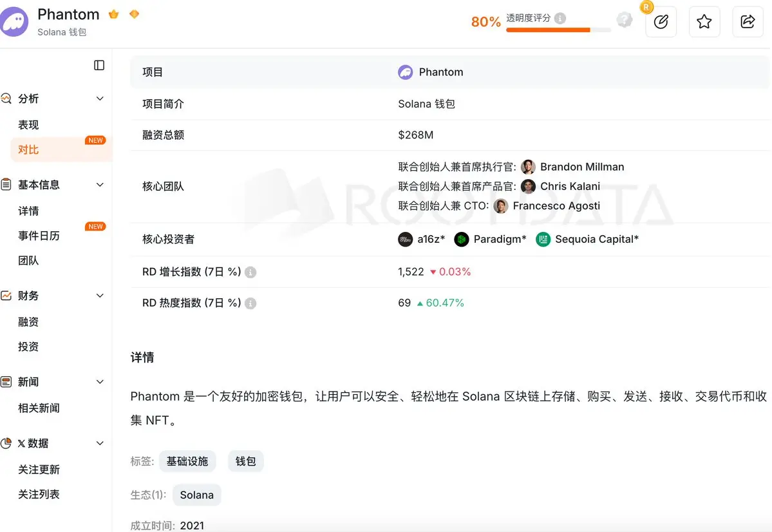Click the 详情 section heading
The height and width of the screenshot is (532, 772).
click(142, 357)
